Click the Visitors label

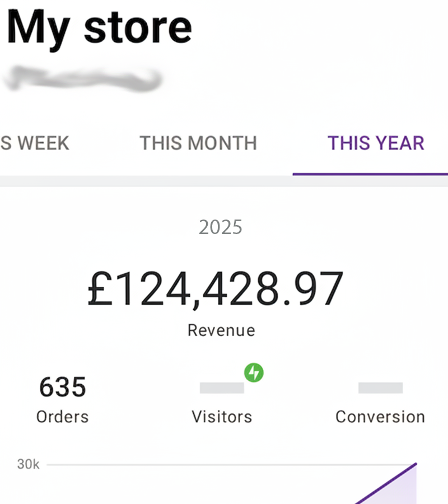222,417
